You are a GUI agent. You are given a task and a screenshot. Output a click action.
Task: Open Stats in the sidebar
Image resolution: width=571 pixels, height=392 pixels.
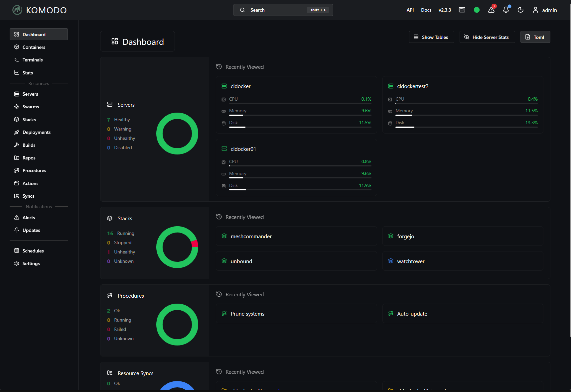[x=39, y=73]
